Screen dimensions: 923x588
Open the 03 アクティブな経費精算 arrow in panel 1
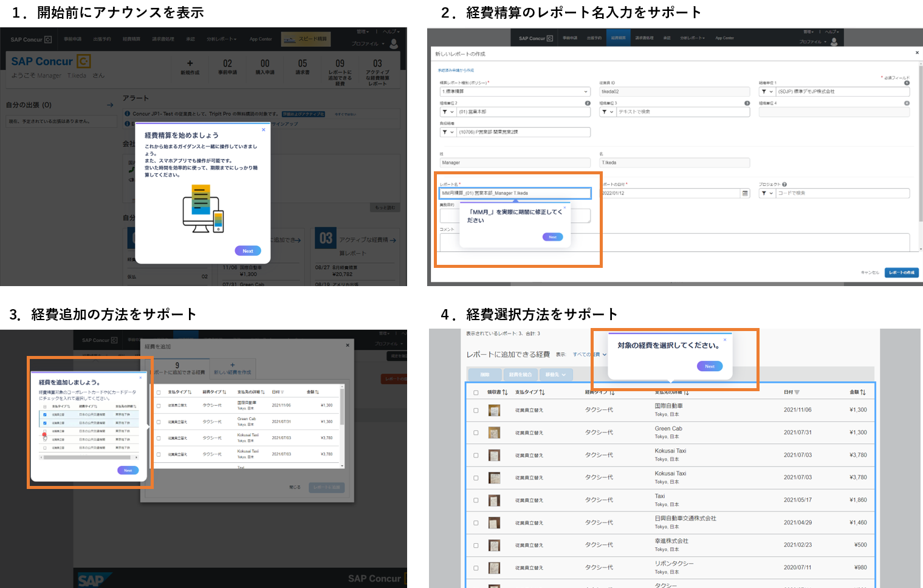(x=393, y=240)
